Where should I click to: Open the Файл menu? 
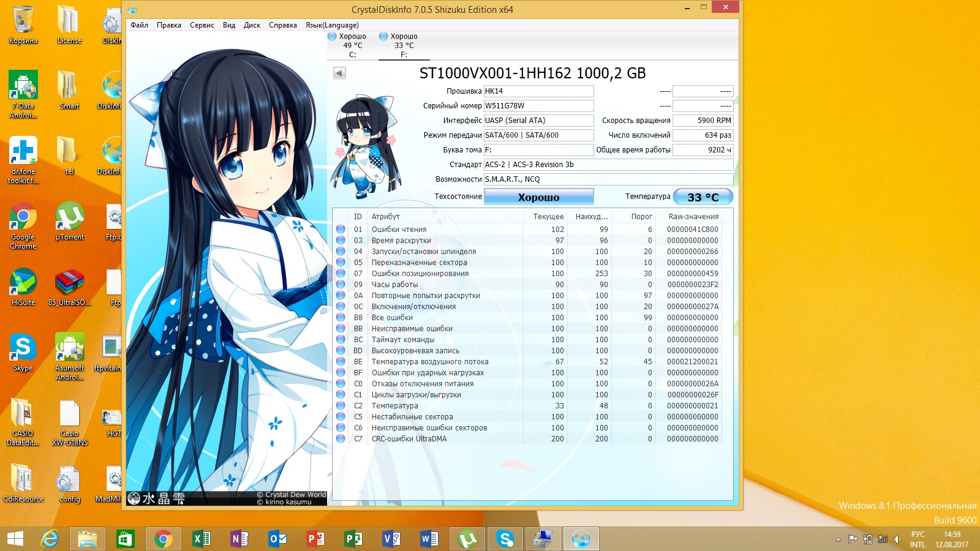point(139,25)
